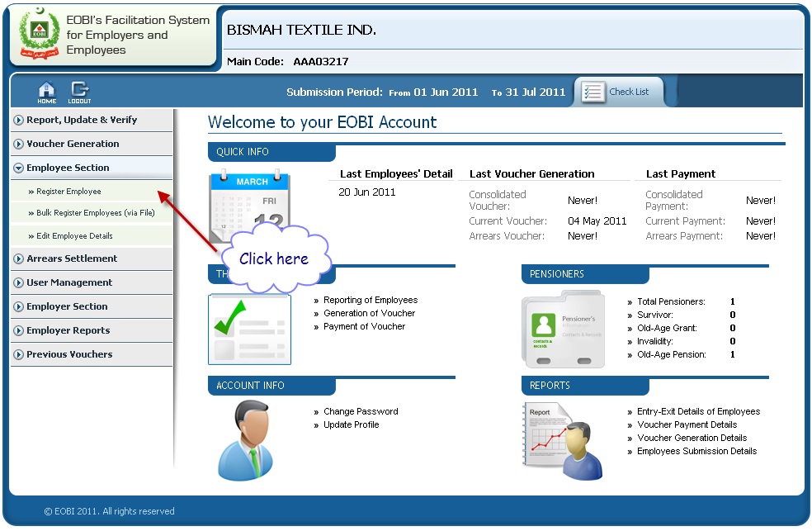Expand Employer Reports arrow icon
Screen dimensions: 812x531
19,330
